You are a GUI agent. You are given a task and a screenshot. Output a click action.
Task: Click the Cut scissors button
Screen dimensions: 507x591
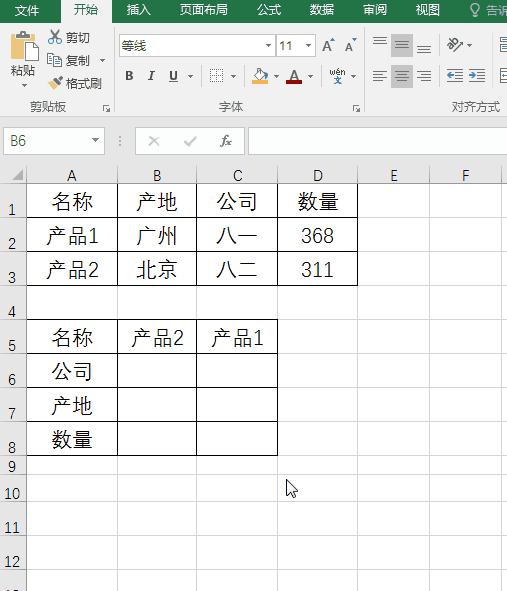coord(69,37)
